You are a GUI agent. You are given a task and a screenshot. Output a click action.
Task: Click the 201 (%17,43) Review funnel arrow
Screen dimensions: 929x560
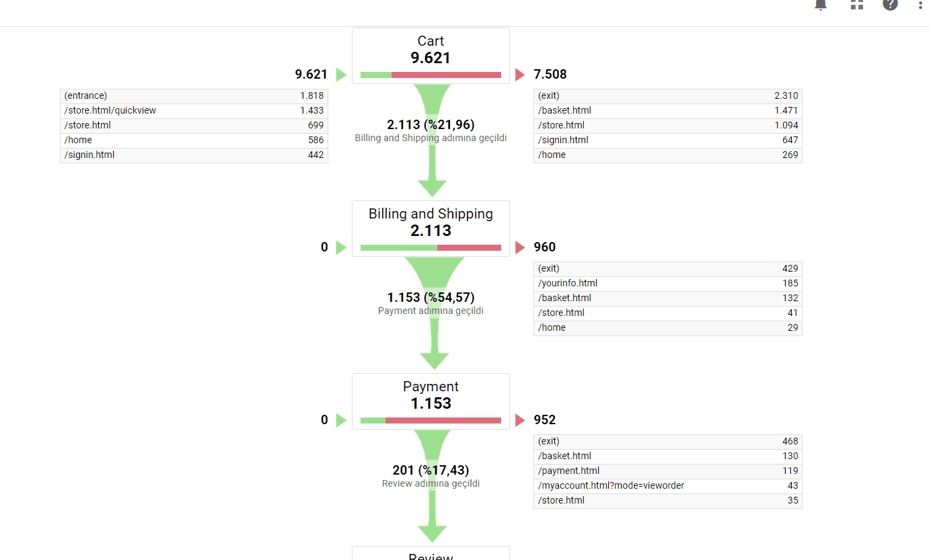pos(431,497)
